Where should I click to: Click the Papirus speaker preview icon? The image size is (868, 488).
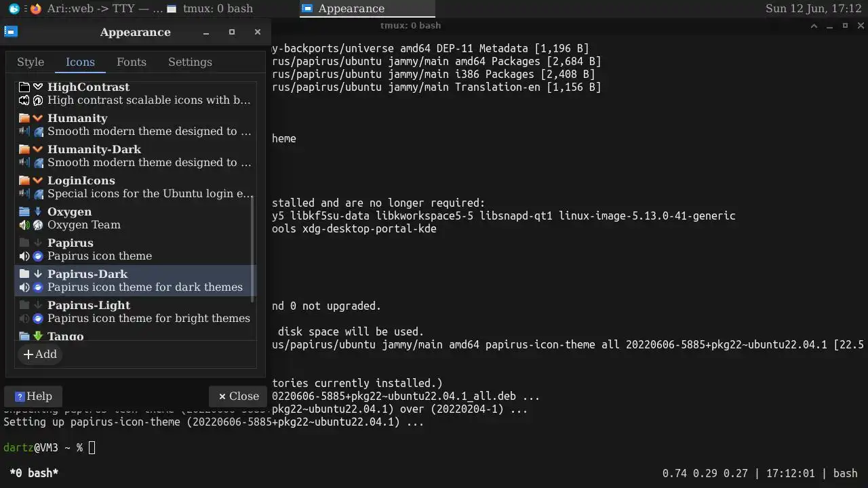(24, 256)
